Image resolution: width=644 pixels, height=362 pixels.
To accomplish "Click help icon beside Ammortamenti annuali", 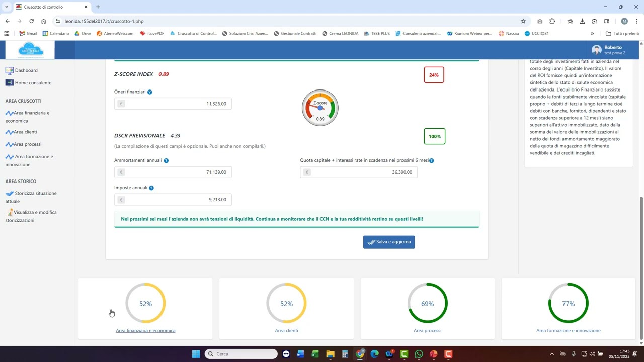I will [166, 161].
